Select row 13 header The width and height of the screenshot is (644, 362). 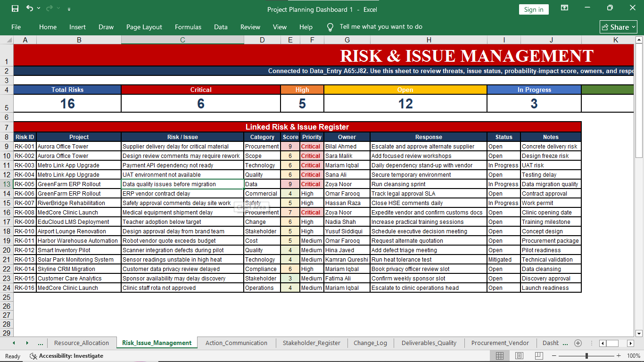click(x=7, y=184)
